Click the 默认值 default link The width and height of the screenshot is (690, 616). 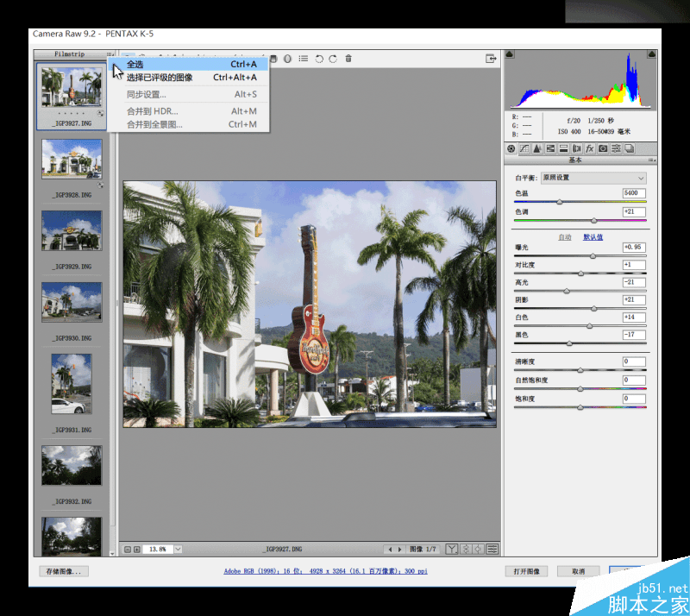593,237
